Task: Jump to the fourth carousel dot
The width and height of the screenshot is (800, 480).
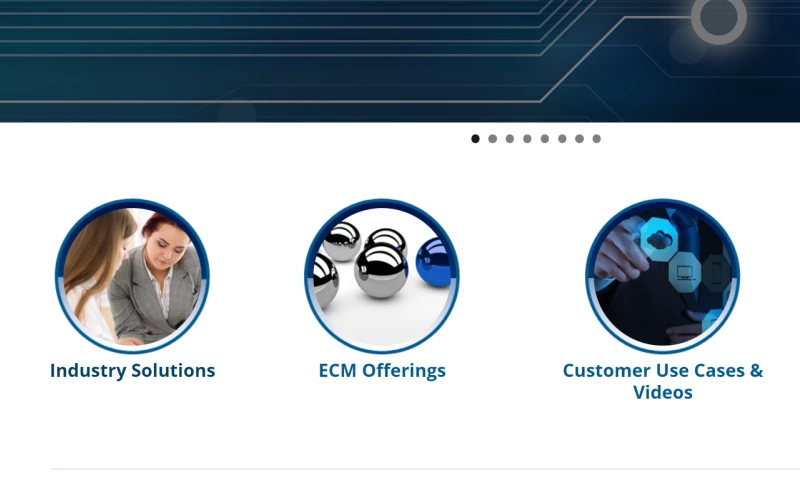Action: (527, 139)
